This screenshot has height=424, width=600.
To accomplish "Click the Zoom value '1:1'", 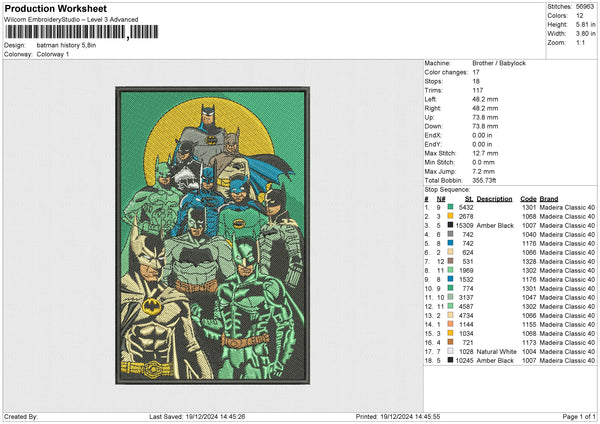I will (x=580, y=42).
